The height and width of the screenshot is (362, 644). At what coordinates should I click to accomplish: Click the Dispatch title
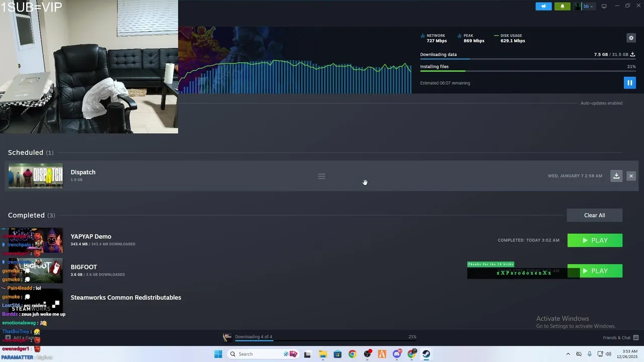83,172
